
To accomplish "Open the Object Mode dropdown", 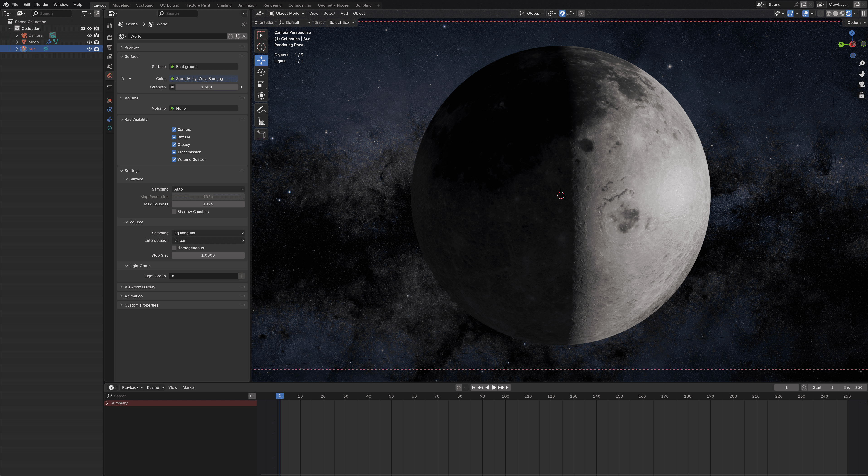I will [286, 13].
